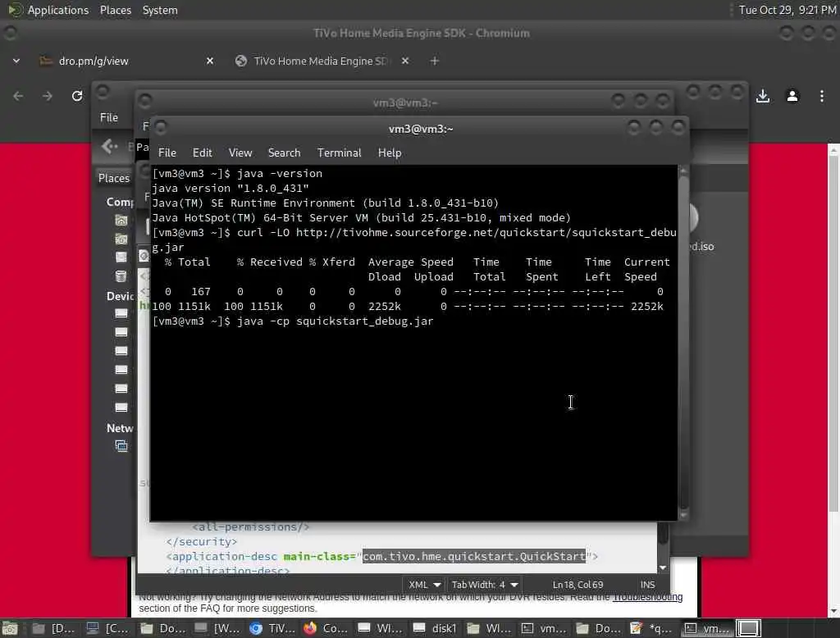Open a new Chromium tab
This screenshot has width=840, height=638.
coord(435,61)
